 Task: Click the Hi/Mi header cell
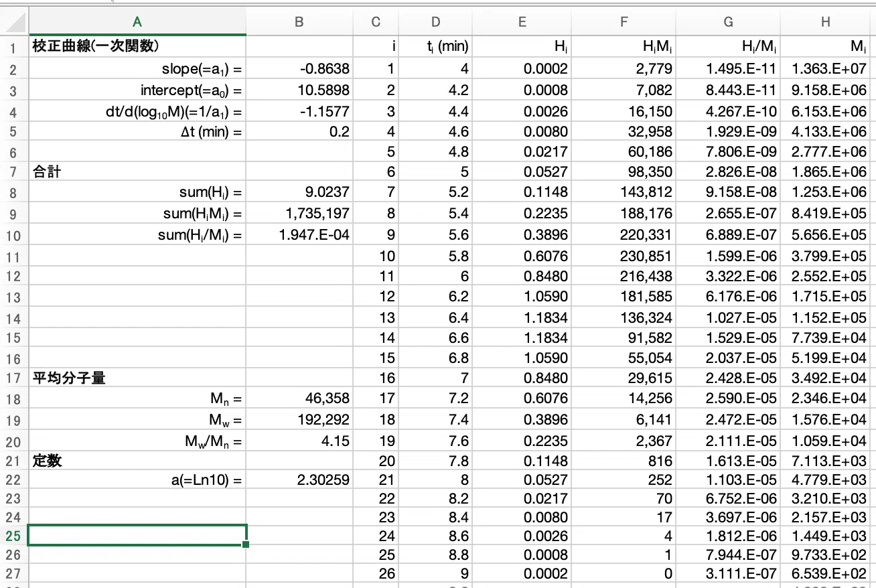pyautogui.click(x=728, y=46)
